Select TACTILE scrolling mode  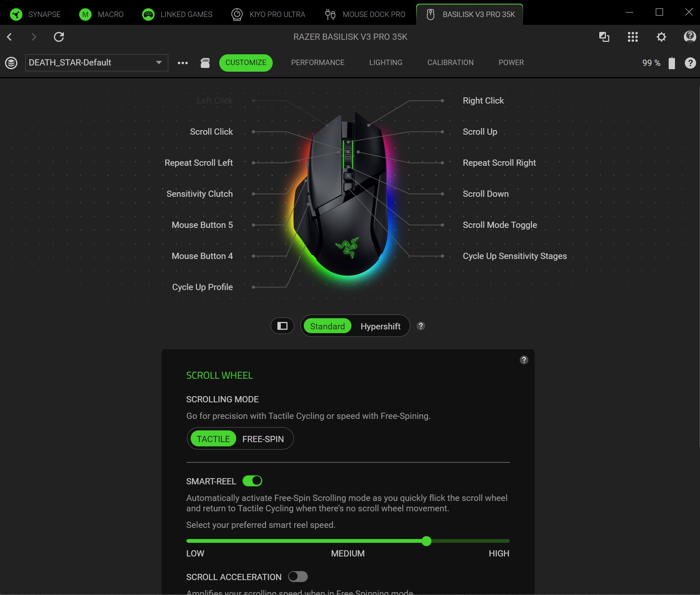point(213,439)
